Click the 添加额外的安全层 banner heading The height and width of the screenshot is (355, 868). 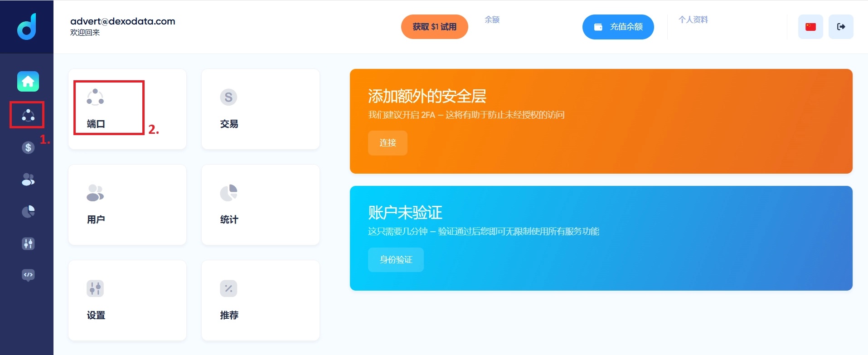pos(427,96)
